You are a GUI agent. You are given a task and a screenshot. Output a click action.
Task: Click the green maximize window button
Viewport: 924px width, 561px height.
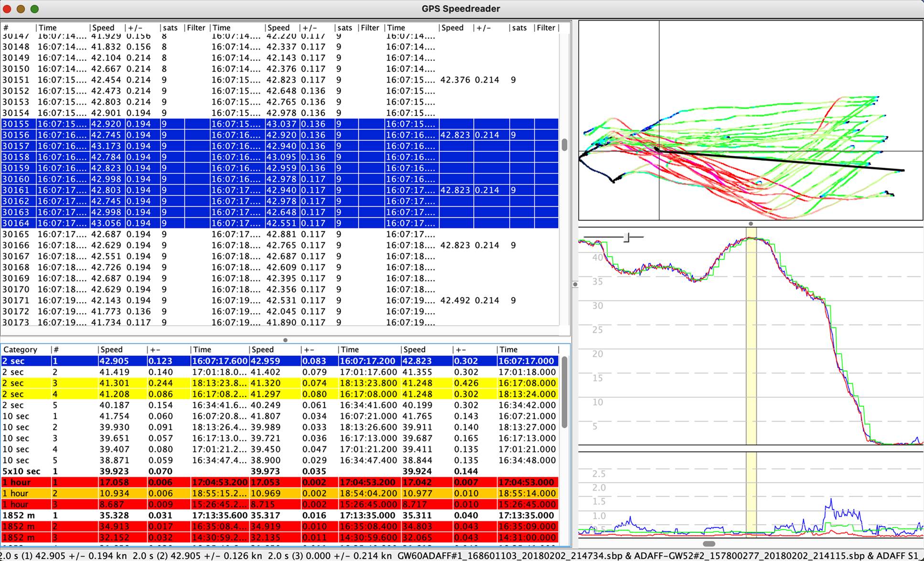[34, 9]
